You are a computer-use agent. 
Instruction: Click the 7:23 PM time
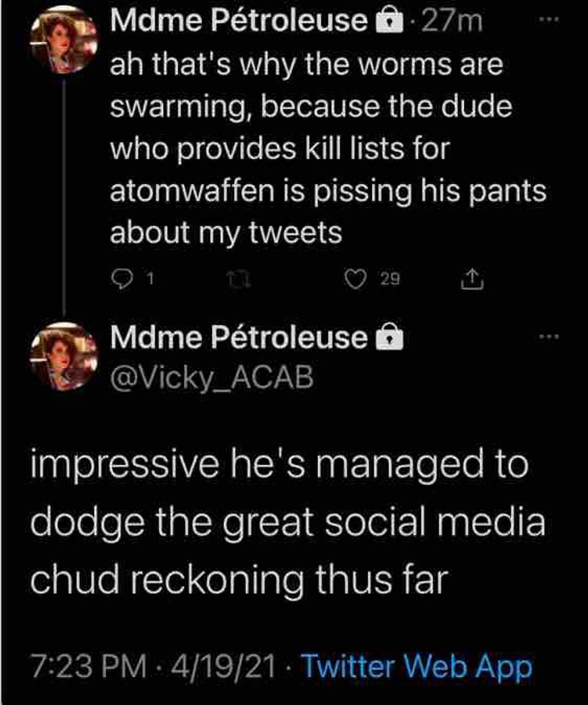click(88, 666)
